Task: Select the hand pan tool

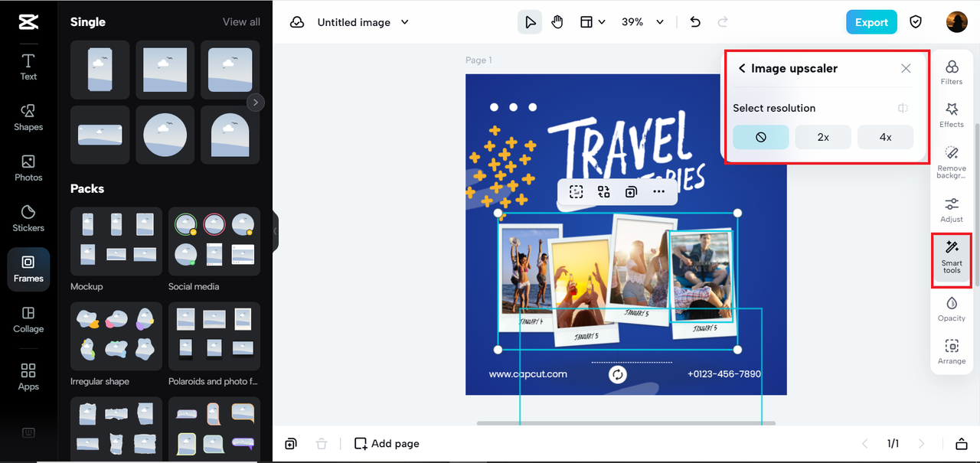Action: pyautogui.click(x=557, y=22)
